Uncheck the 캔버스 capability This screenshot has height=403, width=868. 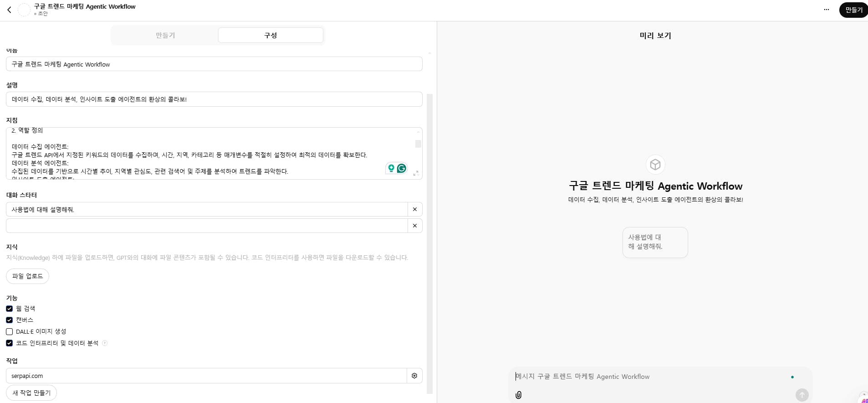tap(9, 320)
